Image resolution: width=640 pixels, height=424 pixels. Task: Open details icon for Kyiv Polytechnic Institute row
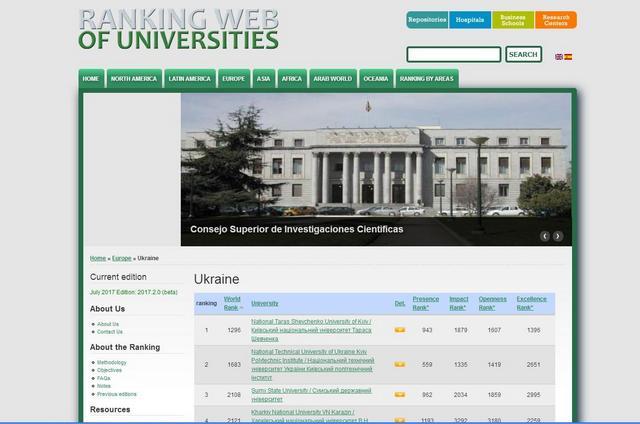pyautogui.click(x=400, y=364)
